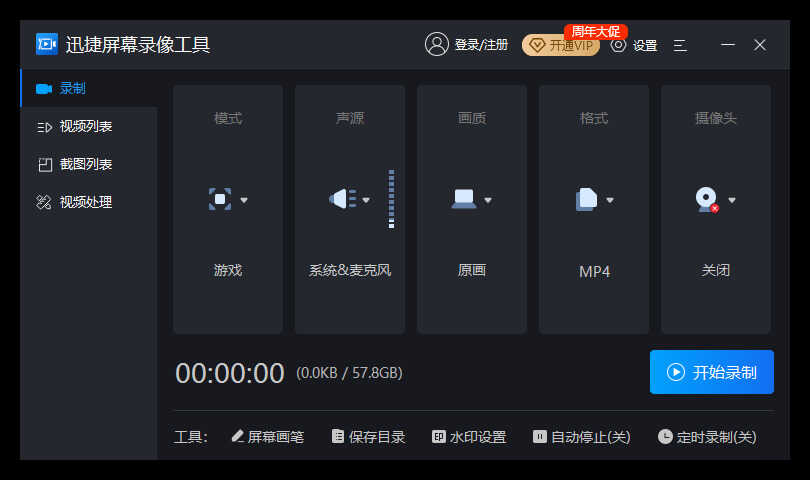Click the laptop quality icon
810x480 pixels.
point(463,199)
